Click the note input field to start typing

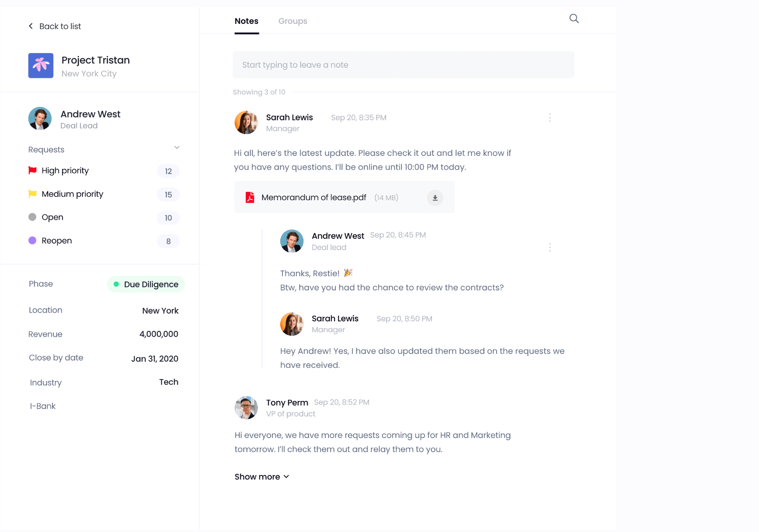tap(403, 65)
